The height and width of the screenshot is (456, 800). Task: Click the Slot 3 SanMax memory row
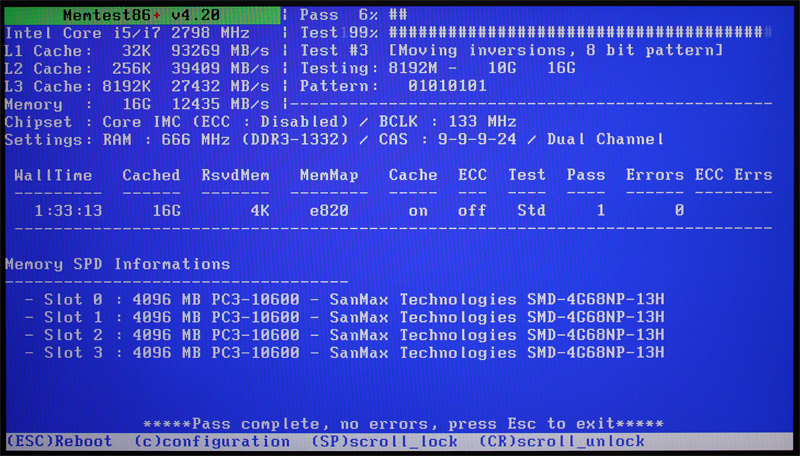pos(344,352)
